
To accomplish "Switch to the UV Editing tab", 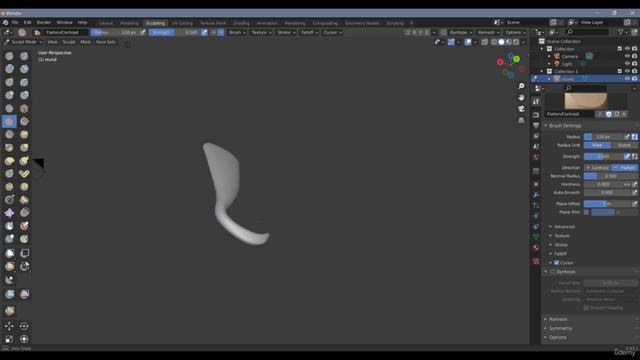I will (182, 23).
